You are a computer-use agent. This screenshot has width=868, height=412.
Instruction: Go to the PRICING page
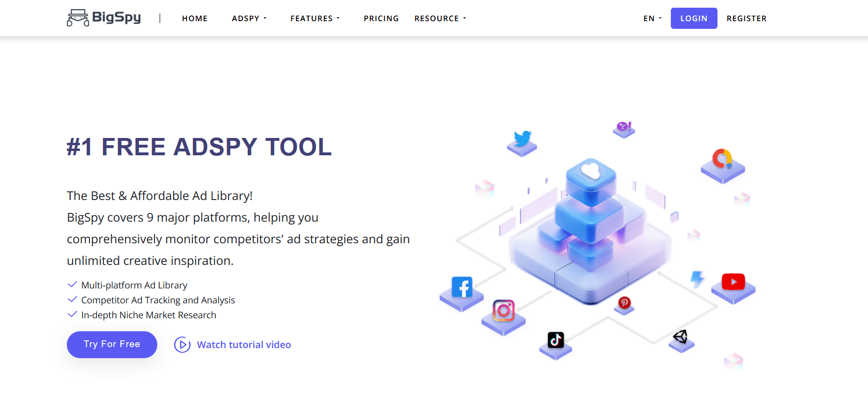click(381, 18)
